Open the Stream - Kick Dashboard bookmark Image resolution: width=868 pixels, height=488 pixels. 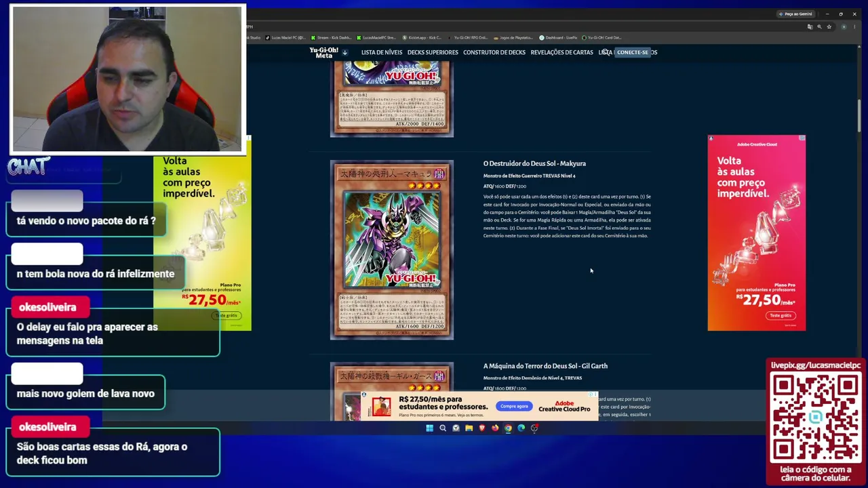click(x=331, y=37)
